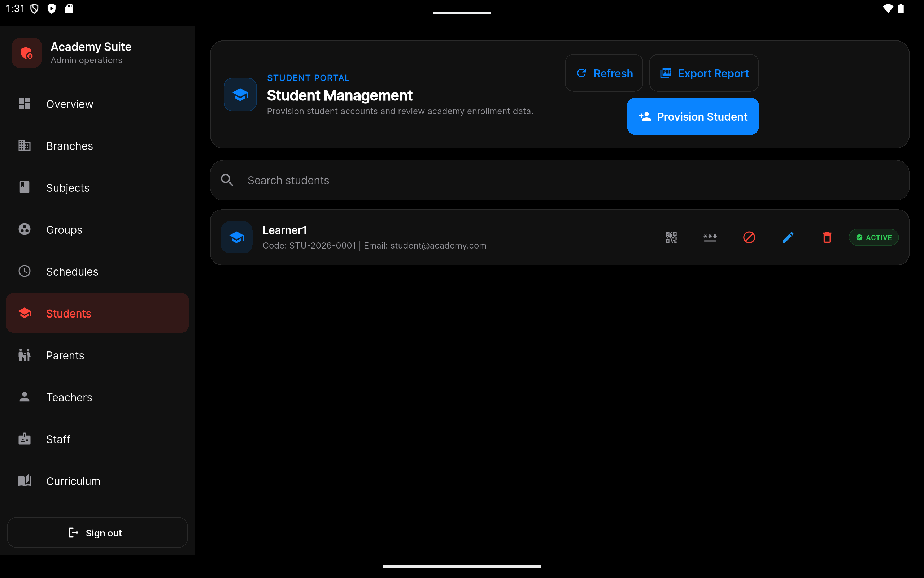Image resolution: width=924 pixels, height=578 pixels.
Task: Click the STUDENT PORTAL label
Action: coord(308,78)
